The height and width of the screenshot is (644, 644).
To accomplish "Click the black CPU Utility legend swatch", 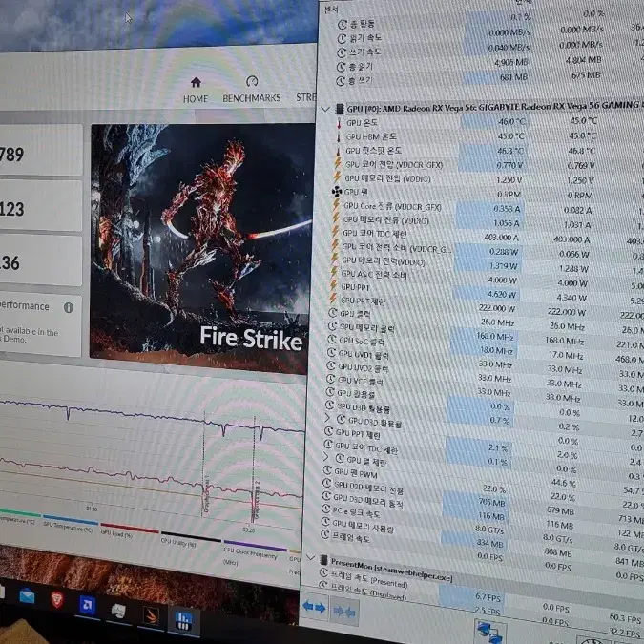I will click(191, 537).
